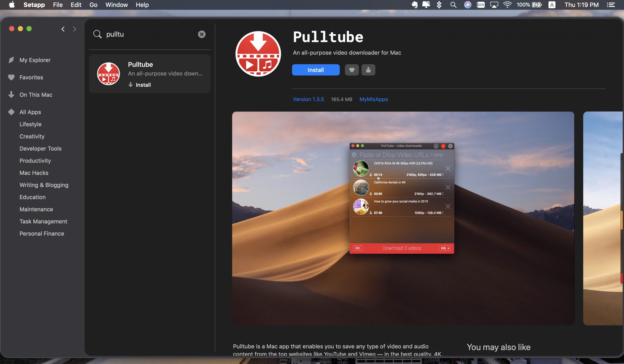
Task: Open the second screenshot at right edge
Action: click(604, 218)
